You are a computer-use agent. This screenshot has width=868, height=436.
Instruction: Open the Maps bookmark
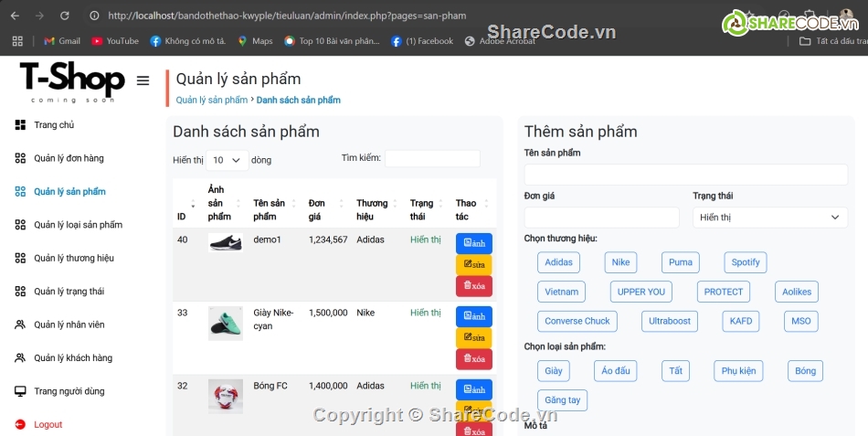(x=255, y=41)
